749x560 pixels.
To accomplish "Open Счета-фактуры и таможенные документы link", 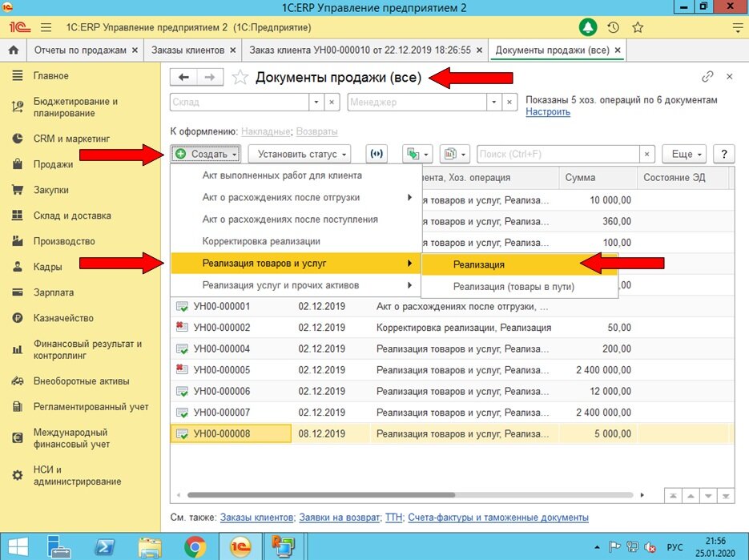I will 498,518.
